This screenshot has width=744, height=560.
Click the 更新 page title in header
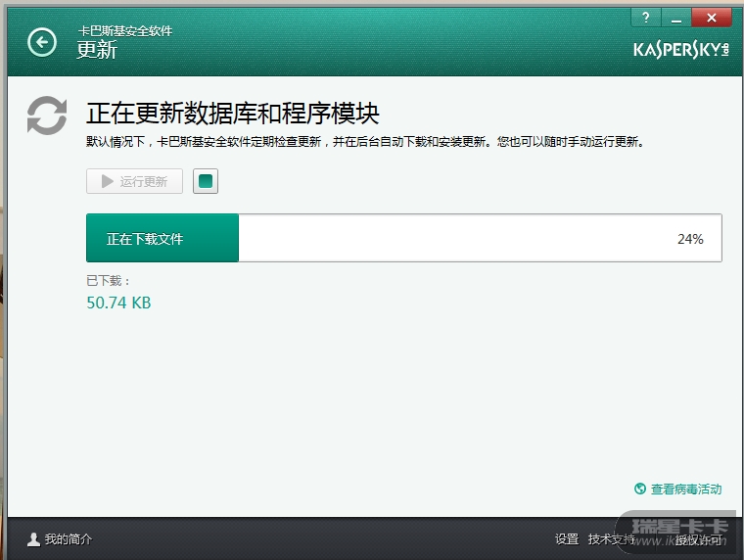(97, 50)
